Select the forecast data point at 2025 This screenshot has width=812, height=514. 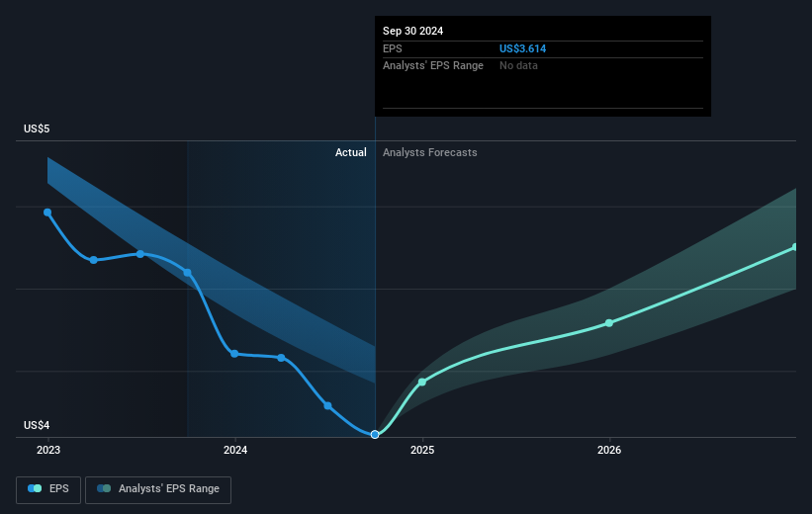422,382
